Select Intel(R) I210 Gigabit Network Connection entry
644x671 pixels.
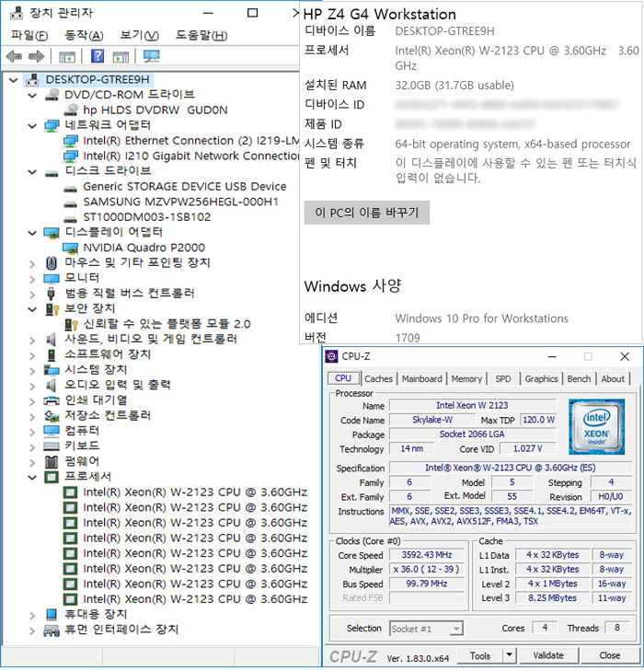point(190,156)
